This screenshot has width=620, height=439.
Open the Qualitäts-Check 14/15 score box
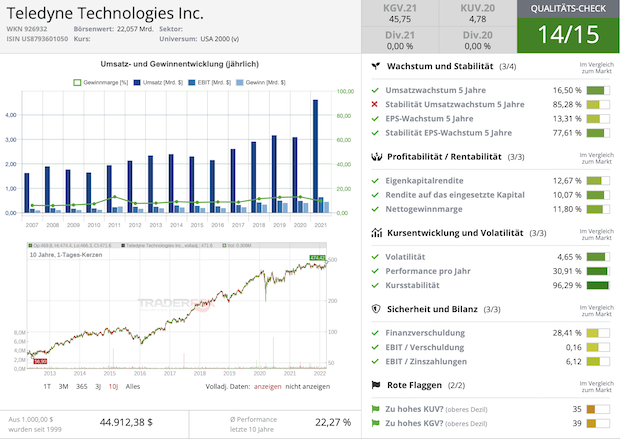pyautogui.click(x=568, y=35)
